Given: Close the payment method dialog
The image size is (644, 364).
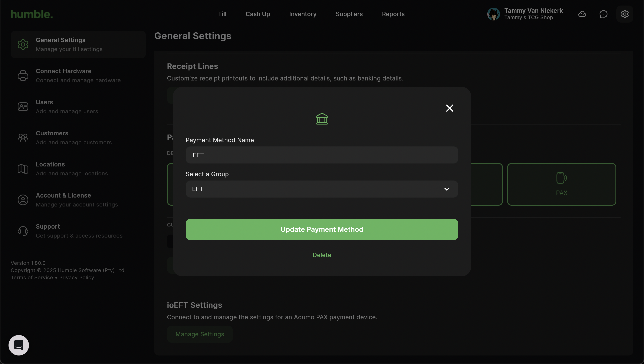Looking at the screenshot, I should pos(449,108).
